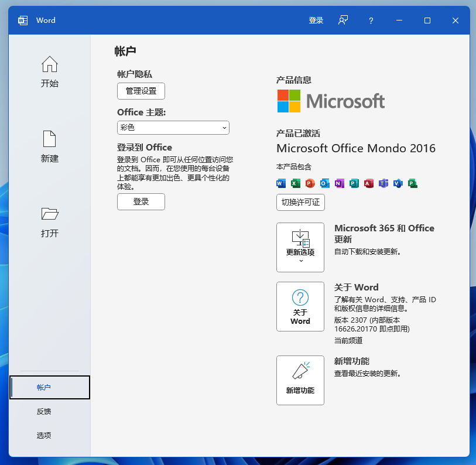
Task: Click the 'Office 主题:' label
Action: 142,112
